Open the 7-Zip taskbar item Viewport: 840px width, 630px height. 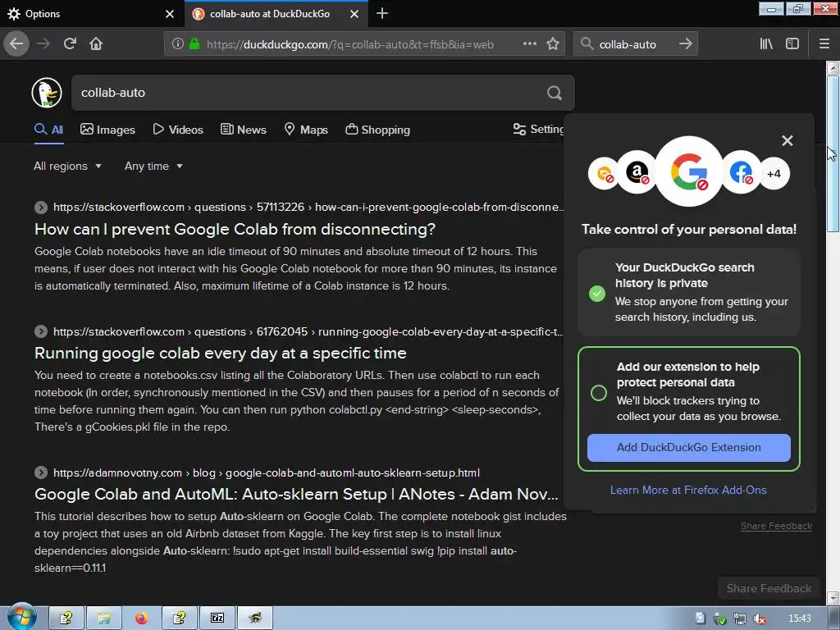(x=217, y=619)
